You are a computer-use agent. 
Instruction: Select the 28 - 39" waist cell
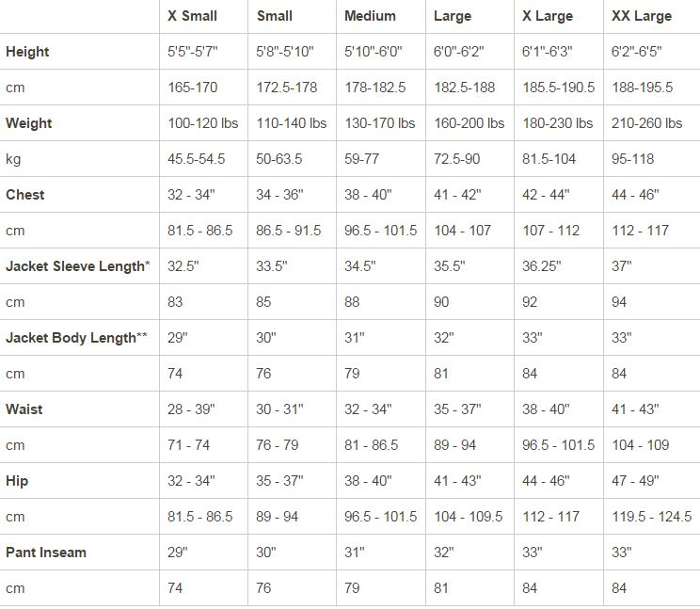tap(191, 409)
